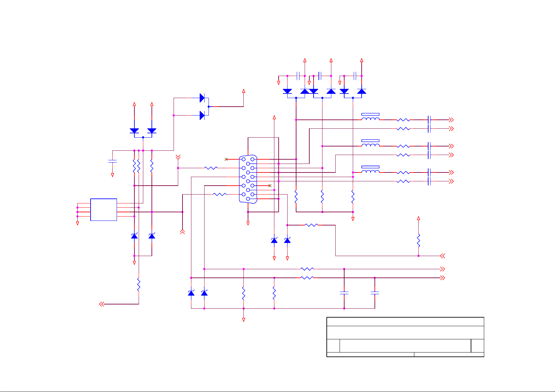This screenshot has height=392, width=555.
Task: Select the left Zener diode of the bottom-center pair
Action: 191,293
